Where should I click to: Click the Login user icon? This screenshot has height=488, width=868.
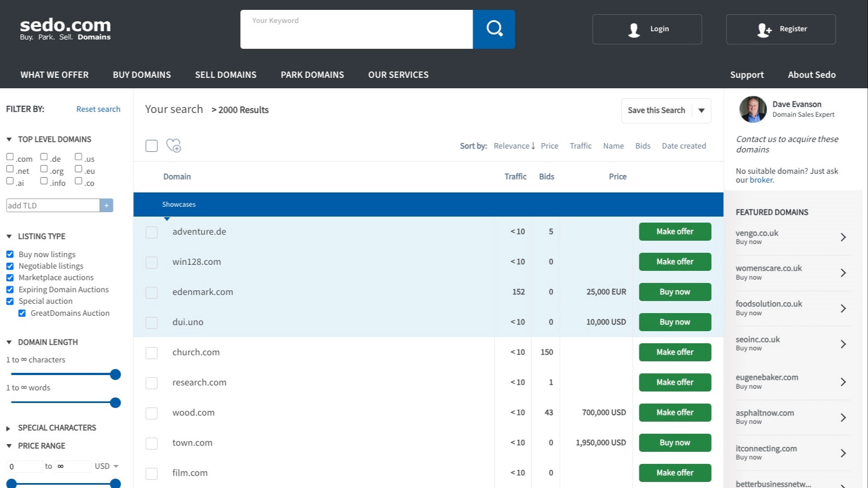tap(634, 30)
